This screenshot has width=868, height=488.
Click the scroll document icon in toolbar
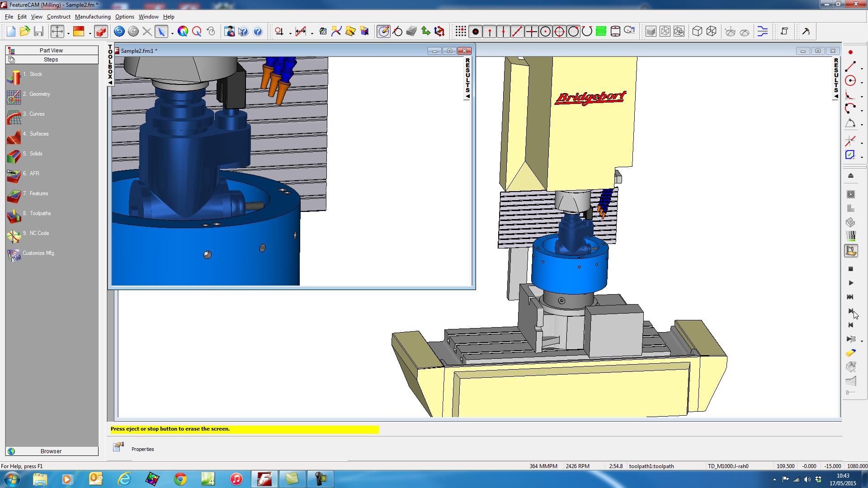(x=784, y=32)
